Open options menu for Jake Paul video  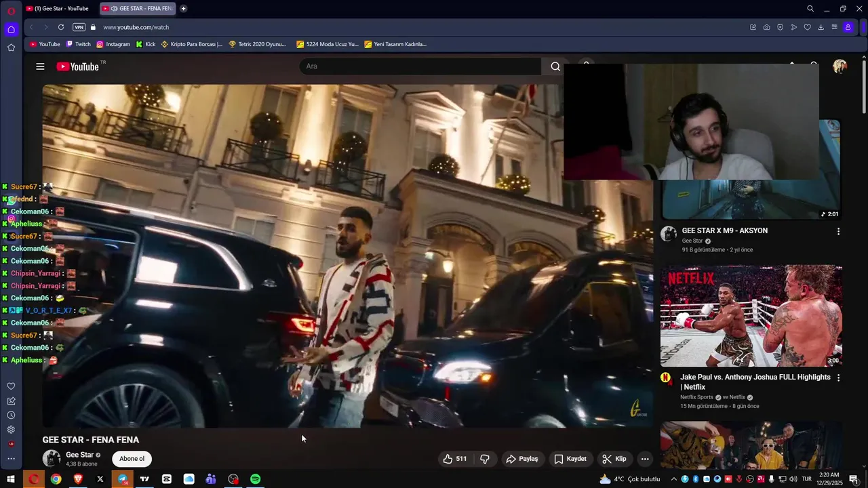(838, 378)
